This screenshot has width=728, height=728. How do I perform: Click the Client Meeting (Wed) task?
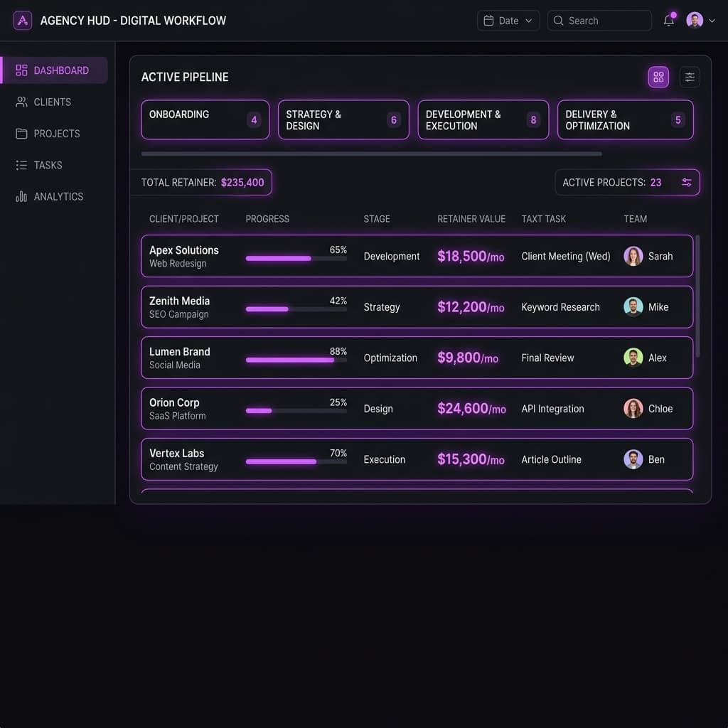coord(565,256)
